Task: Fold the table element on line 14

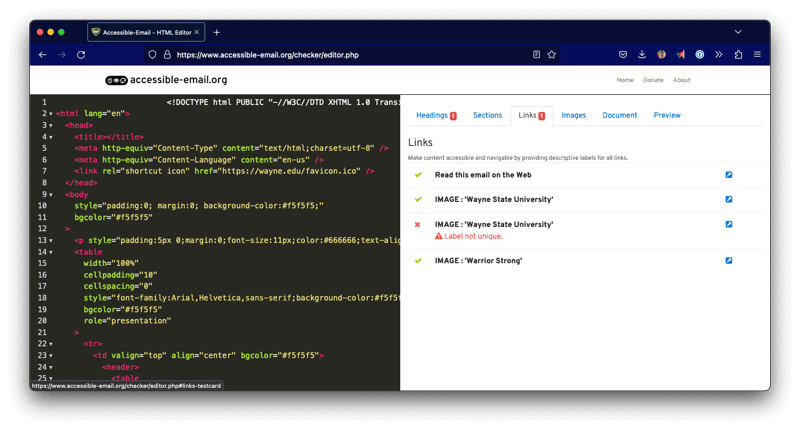Action: coord(50,252)
